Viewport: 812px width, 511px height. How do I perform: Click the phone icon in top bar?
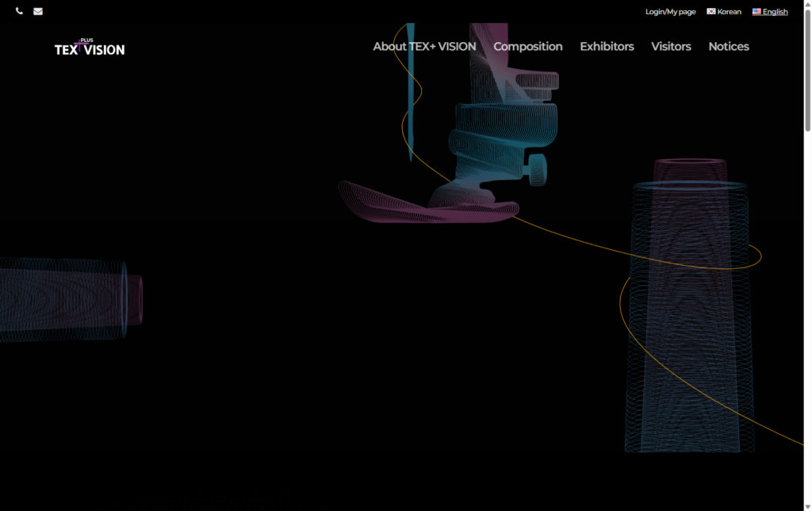(x=19, y=11)
